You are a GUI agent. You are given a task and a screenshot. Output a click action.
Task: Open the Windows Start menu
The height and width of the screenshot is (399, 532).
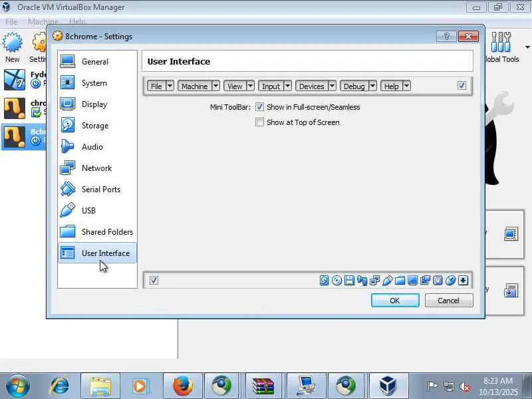(x=18, y=386)
